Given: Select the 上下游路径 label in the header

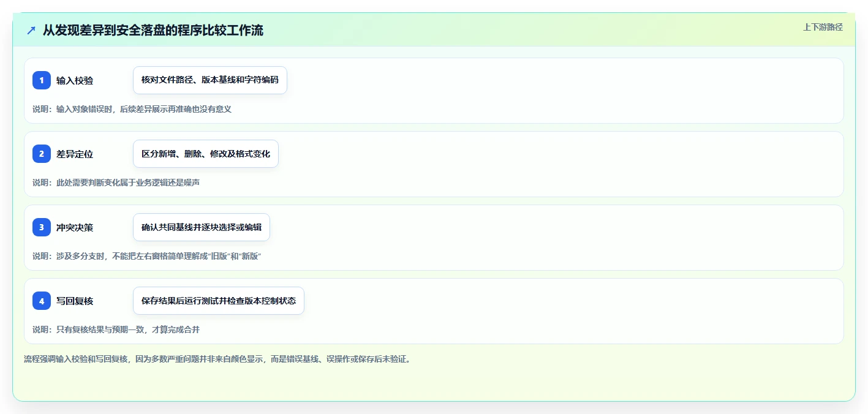Looking at the screenshot, I should (823, 27).
